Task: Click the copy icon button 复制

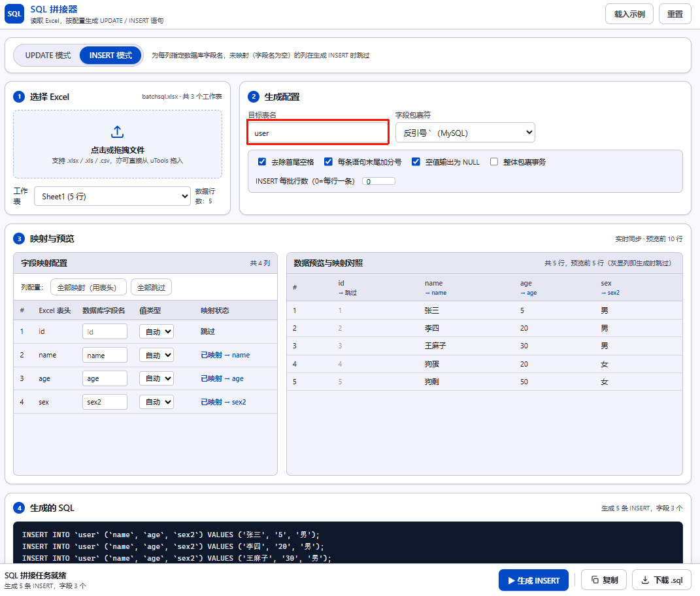Action: click(x=595, y=580)
